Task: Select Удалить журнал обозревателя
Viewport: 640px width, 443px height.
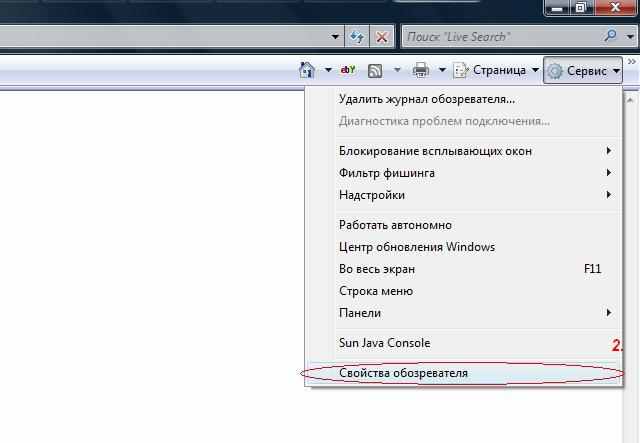Action: click(x=464, y=99)
